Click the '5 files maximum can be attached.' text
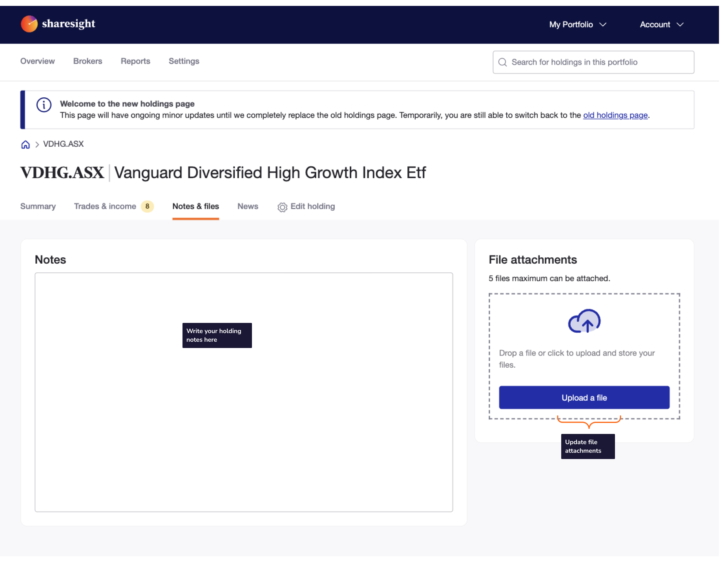 (549, 279)
